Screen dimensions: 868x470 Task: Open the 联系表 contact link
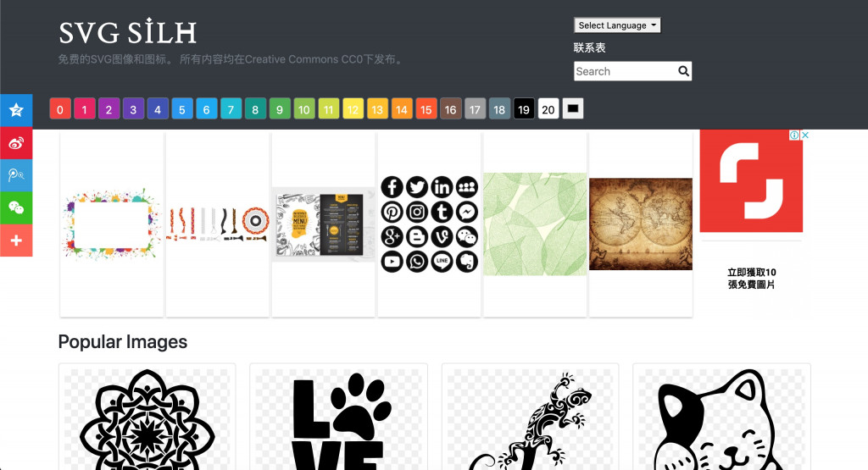click(590, 47)
